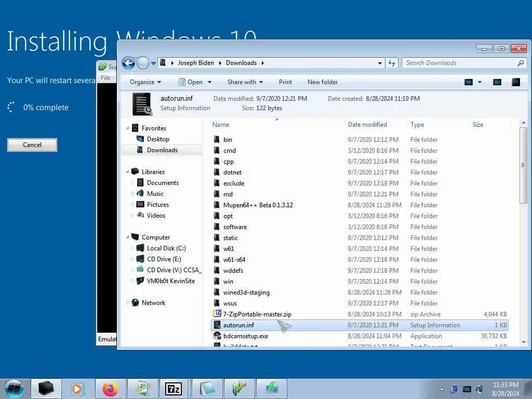Select Joseph Biden in the address breadcrumb

pos(196,63)
